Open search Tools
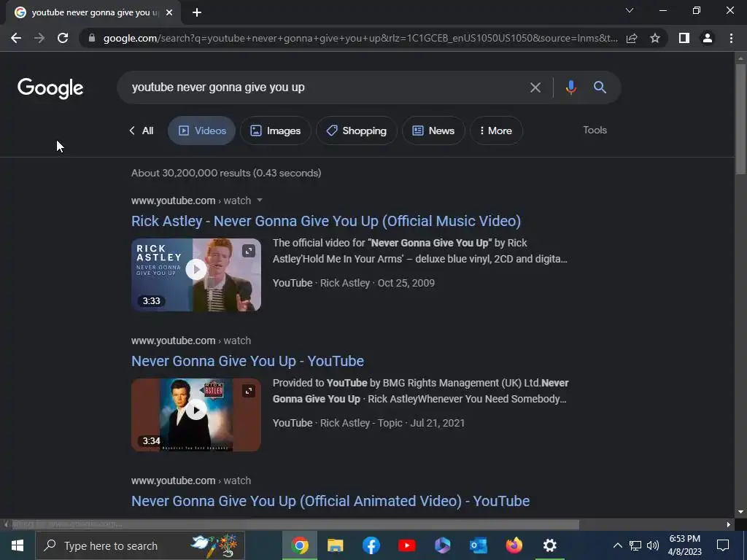The image size is (747, 560). click(595, 130)
